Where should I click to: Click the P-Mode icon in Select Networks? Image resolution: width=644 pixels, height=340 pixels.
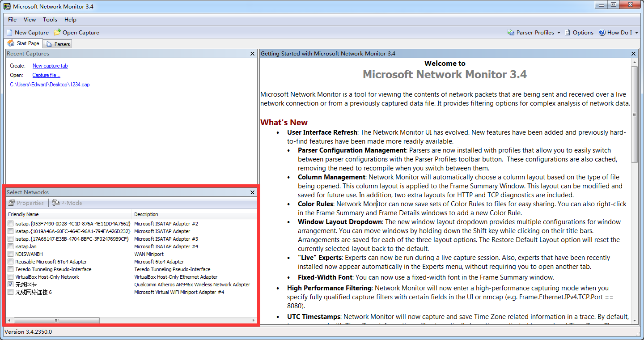click(55, 203)
